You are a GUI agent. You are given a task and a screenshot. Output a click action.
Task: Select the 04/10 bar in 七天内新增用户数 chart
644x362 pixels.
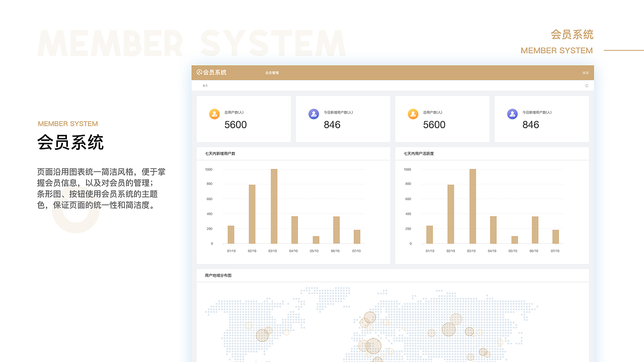294,230
